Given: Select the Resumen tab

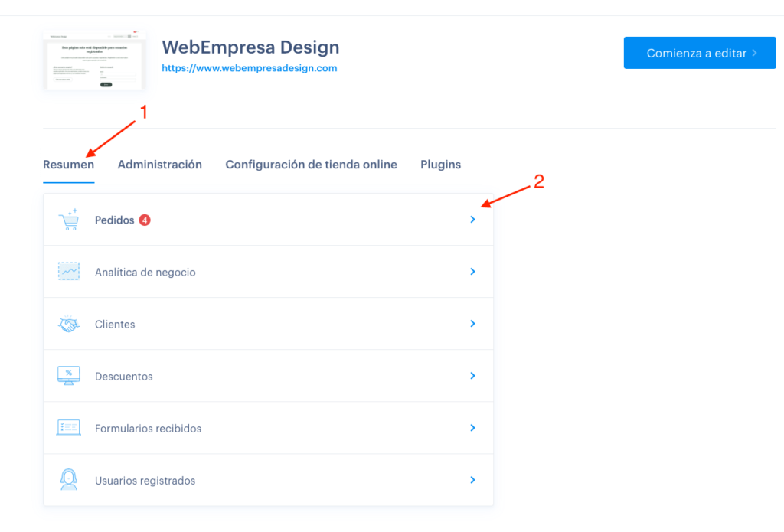Looking at the screenshot, I should (x=68, y=165).
